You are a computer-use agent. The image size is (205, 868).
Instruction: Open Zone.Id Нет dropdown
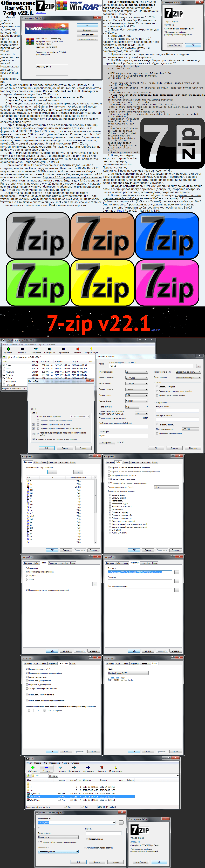coord(166,487)
